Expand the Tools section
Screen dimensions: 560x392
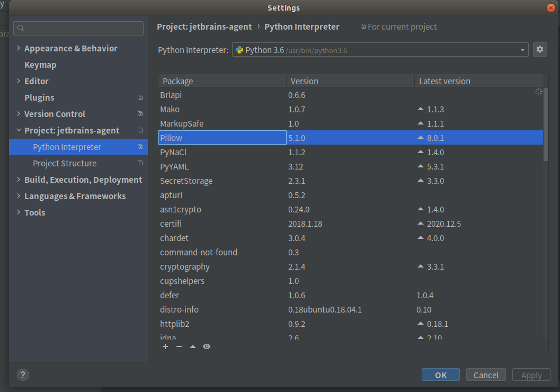click(x=19, y=212)
